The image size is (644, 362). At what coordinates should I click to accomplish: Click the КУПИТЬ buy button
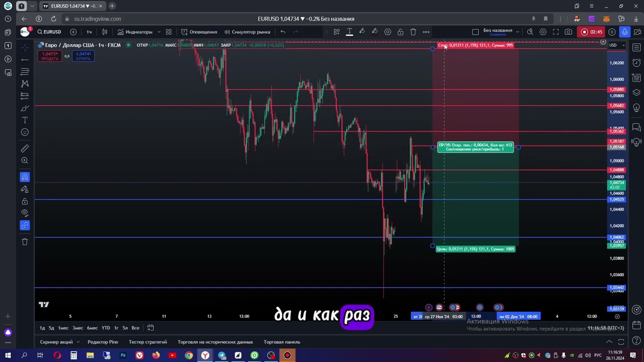(x=84, y=56)
